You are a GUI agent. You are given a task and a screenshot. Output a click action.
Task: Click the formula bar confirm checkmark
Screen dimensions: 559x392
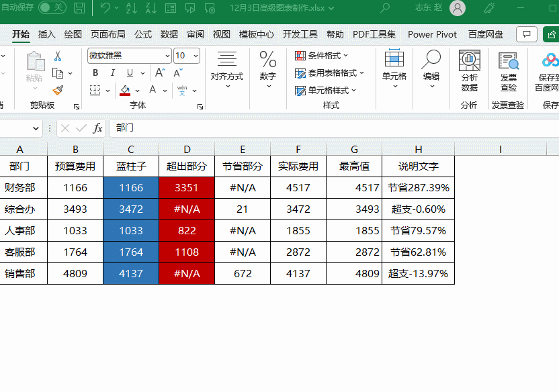(81, 128)
